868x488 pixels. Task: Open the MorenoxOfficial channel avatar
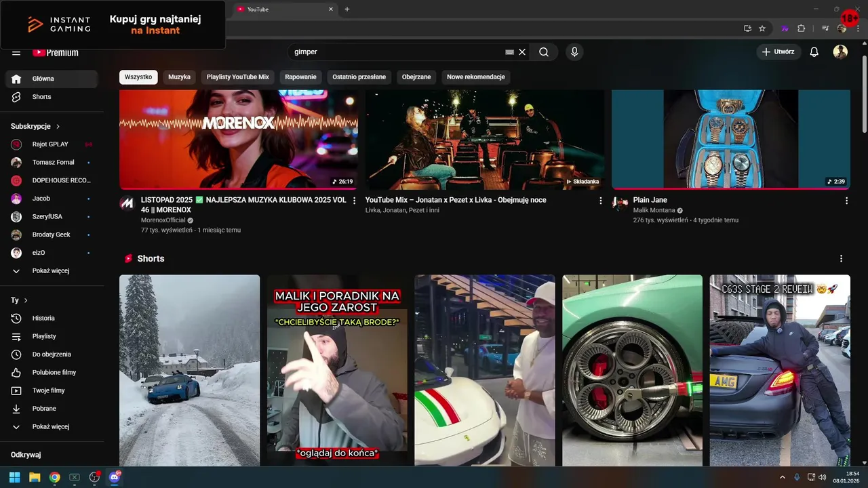[127, 203]
